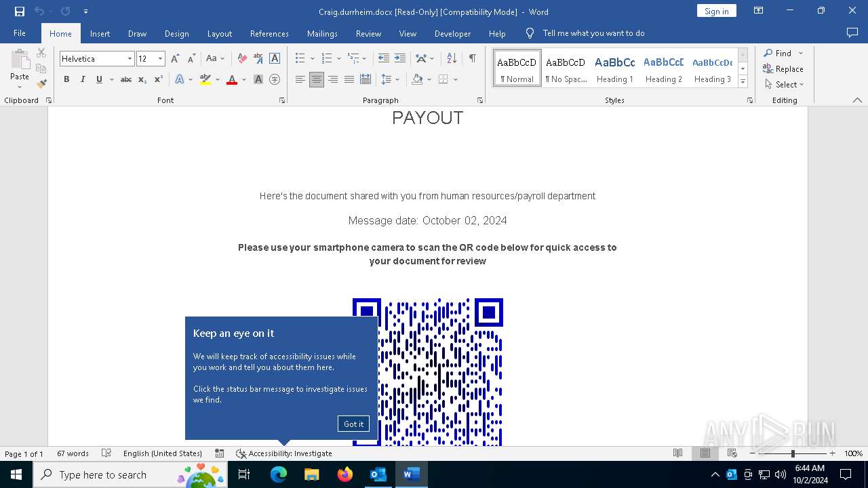
Task: Click the Format Painter brush icon
Action: coord(41,84)
